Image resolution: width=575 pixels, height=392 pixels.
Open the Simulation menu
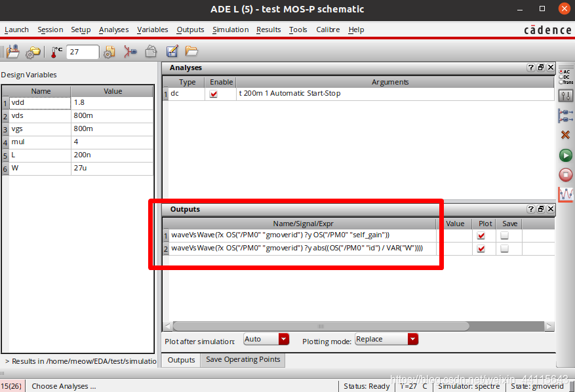click(x=230, y=29)
